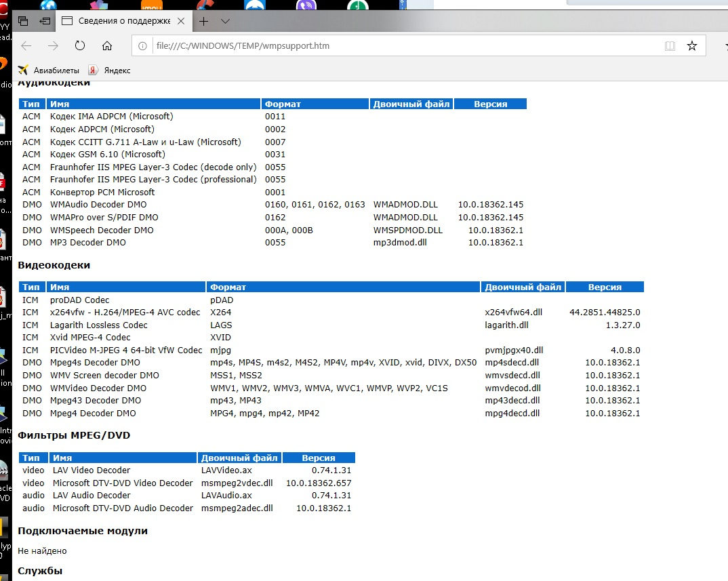Screen dimensions: 728x581
Task: Go back with the browser back arrow
Action: [26, 45]
